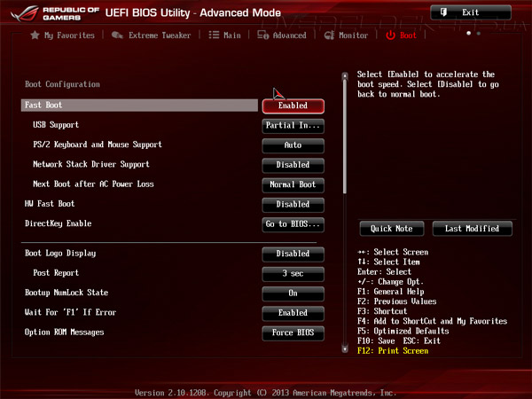Select the USB Support label
Screen dimensions: 532x399
tap(56, 125)
